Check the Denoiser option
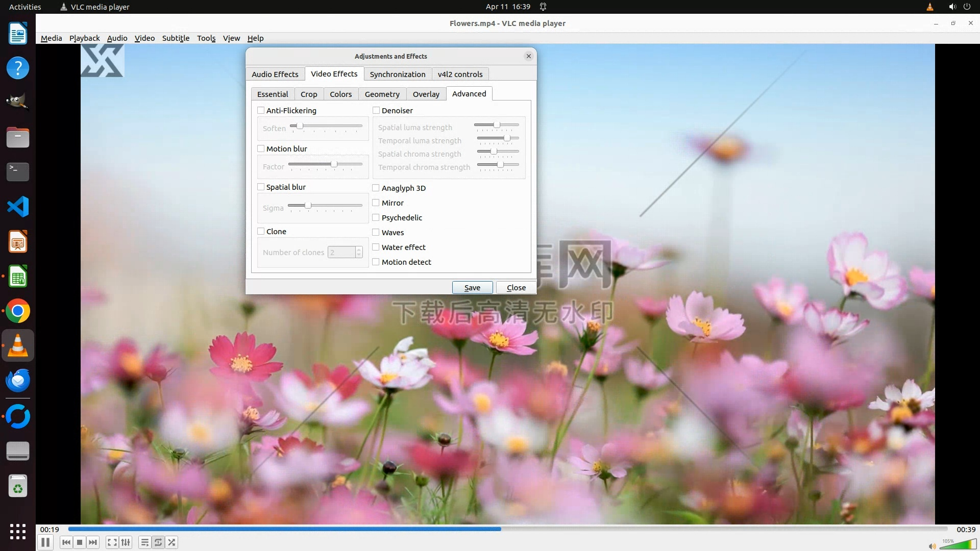The height and width of the screenshot is (551, 980). pos(376,111)
